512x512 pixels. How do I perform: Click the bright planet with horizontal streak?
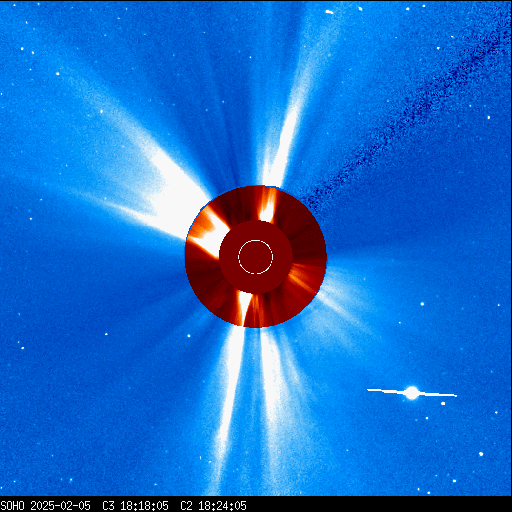(412, 393)
